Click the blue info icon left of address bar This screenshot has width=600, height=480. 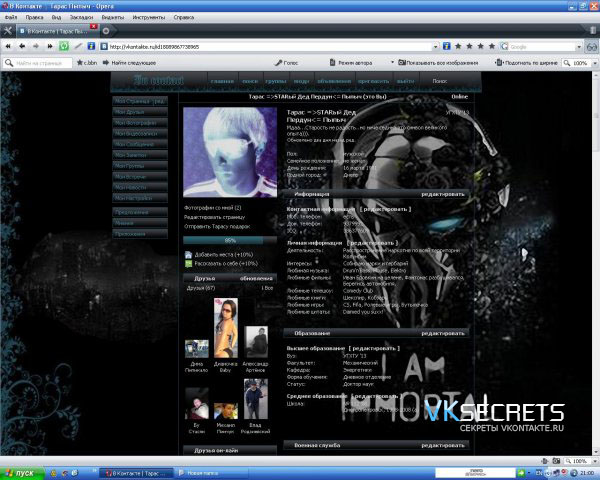(x=91, y=46)
